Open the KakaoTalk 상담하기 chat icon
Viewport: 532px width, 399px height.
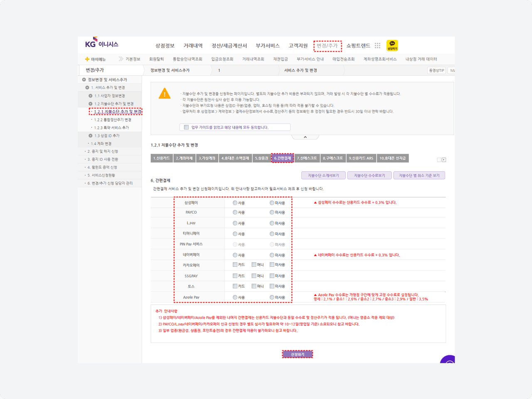tap(392, 45)
